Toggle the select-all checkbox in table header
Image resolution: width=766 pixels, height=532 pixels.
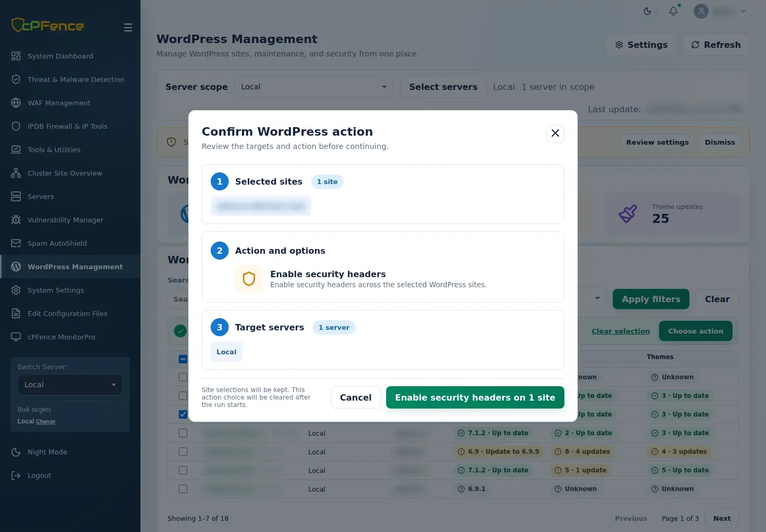tap(183, 359)
